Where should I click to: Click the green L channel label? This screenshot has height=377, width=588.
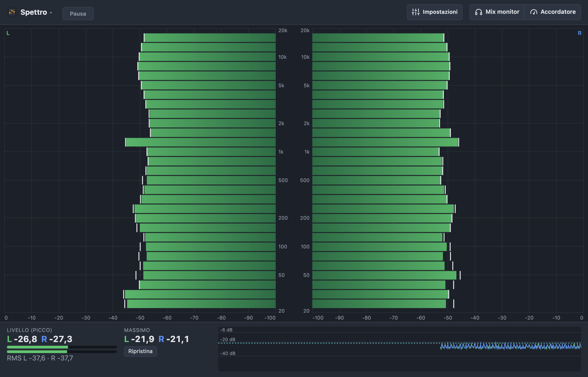tap(8, 33)
